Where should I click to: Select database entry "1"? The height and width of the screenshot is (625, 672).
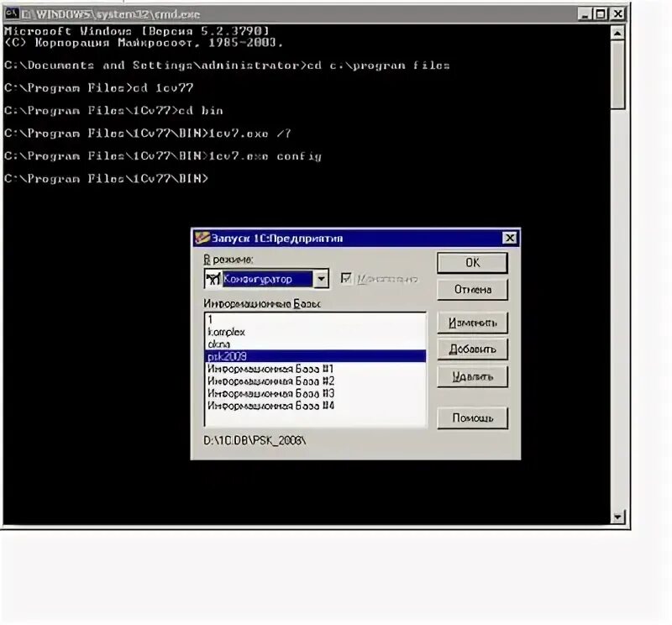pos(316,319)
